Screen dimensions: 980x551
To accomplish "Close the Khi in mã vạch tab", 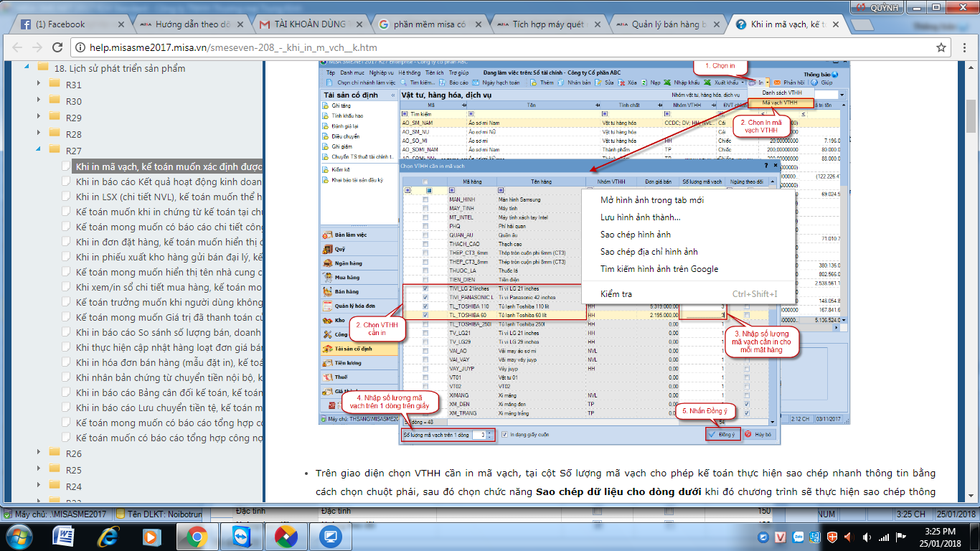I will point(834,24).
